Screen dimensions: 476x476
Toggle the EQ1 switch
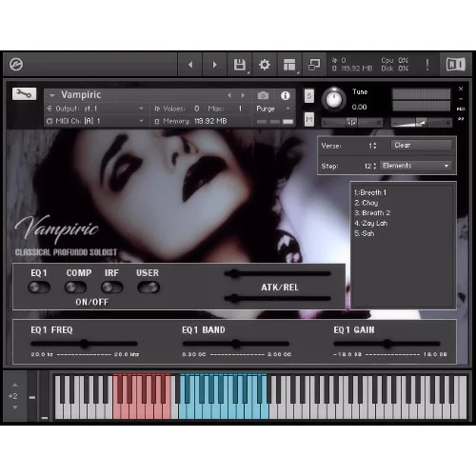point(39,288)
